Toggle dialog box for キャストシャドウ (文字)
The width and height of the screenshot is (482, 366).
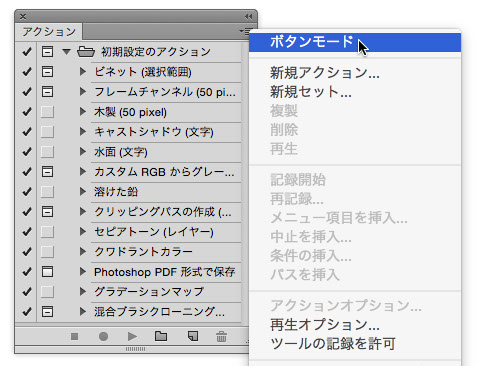(47, 132)
